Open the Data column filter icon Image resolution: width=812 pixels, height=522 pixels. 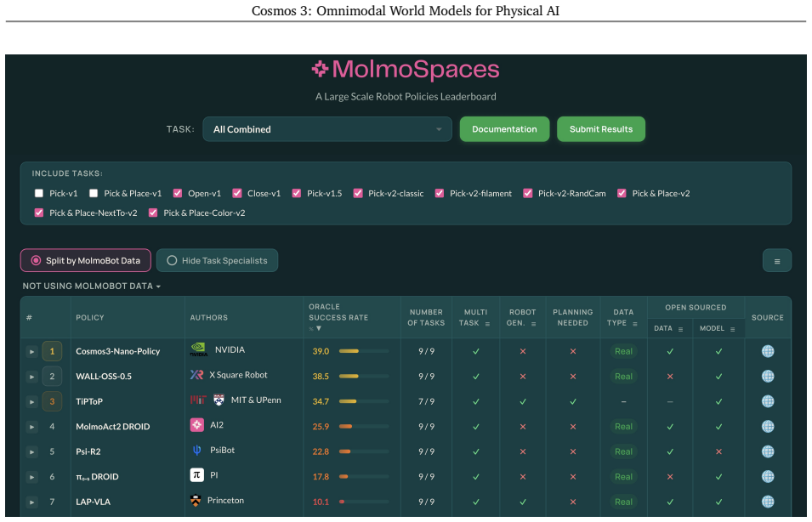point(680,329)
